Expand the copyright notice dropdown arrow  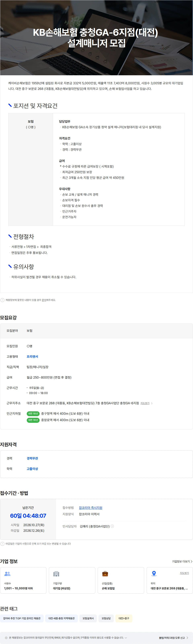pyautogui.click(x=126, y=638)
